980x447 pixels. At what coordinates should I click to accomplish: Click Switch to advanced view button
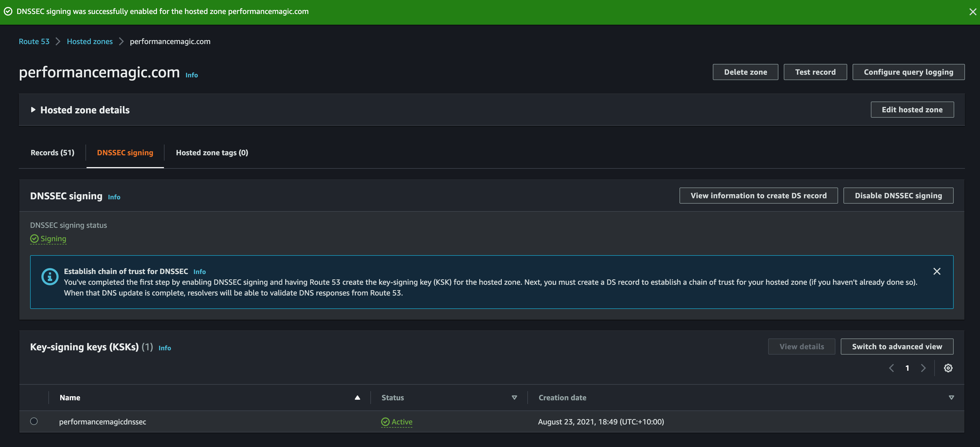click(x=897, y=347)
